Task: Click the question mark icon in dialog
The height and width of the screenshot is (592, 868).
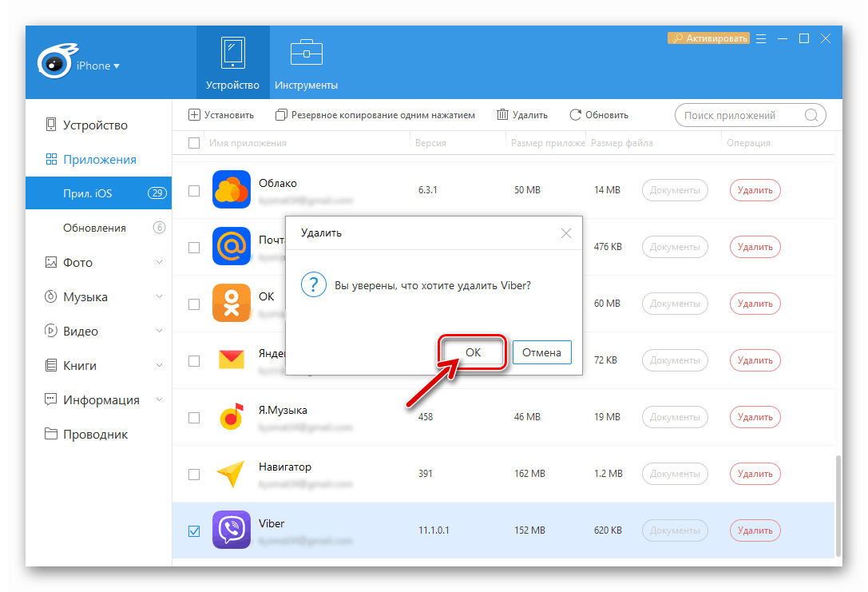Action: pyautogui.click(x=313, y=285)
